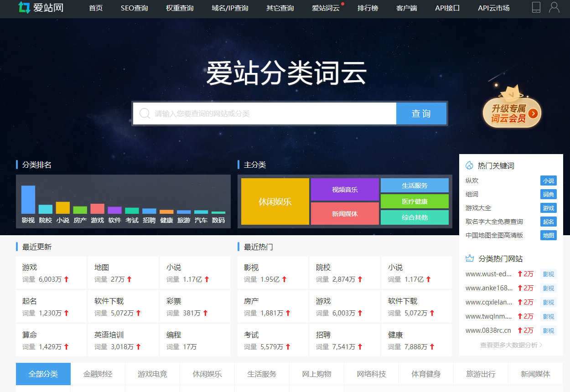This screenshot has width=570, height=392.
Task: Open hot keyword 取名字大全免费查询
Action: point(494,222)
